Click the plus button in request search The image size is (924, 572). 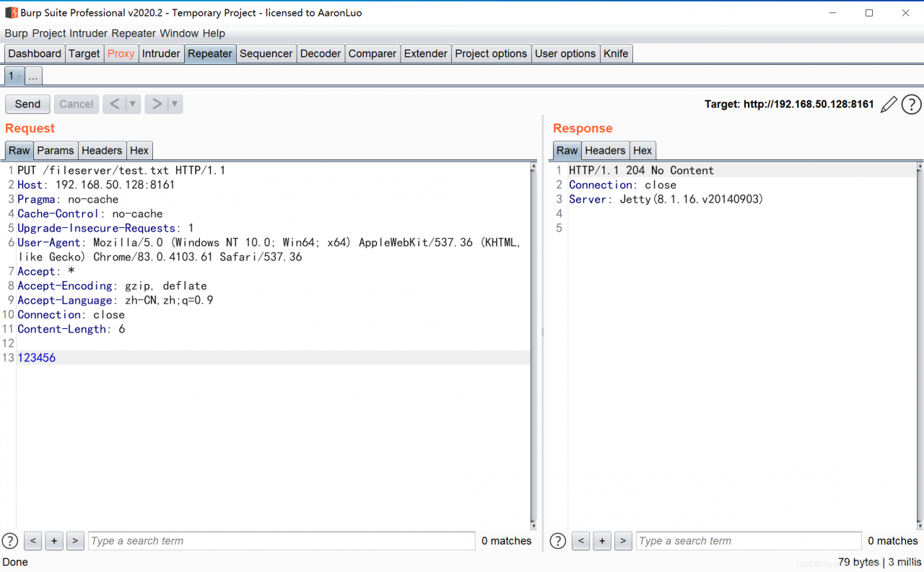coord(54,540)
